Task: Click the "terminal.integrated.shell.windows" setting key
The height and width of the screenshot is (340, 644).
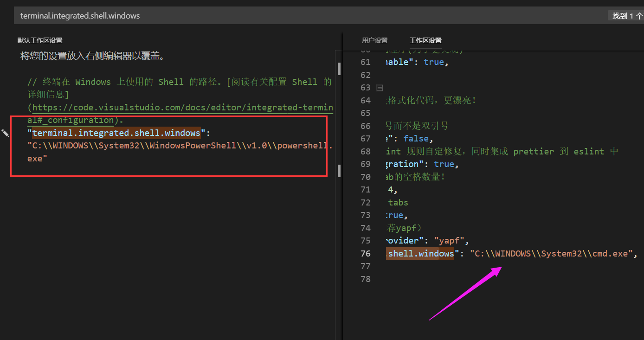Action: pyautogui.click(x=116, y=133)
